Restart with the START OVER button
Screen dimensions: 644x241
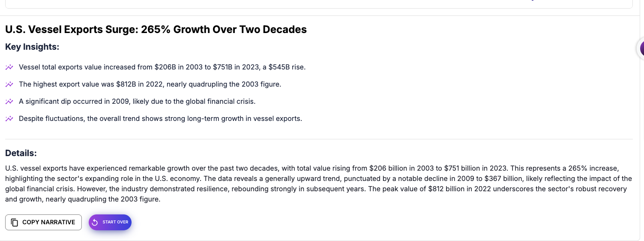(110, 222)
